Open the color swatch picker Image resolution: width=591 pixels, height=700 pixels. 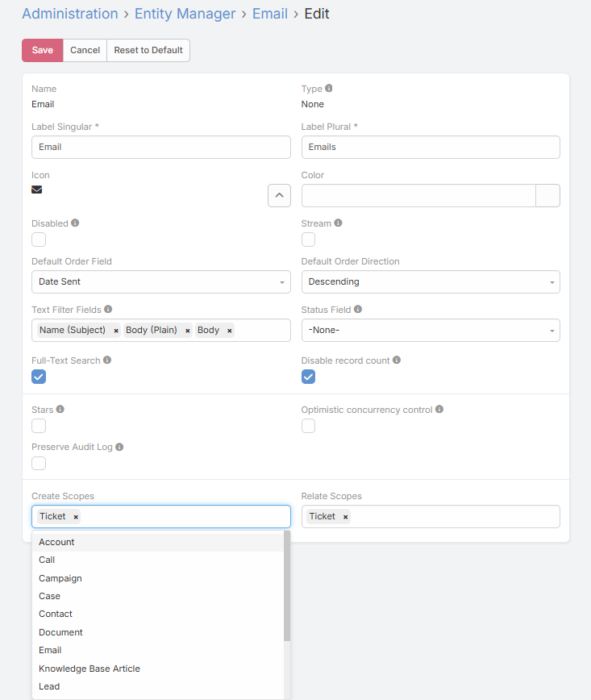[547, 196]
